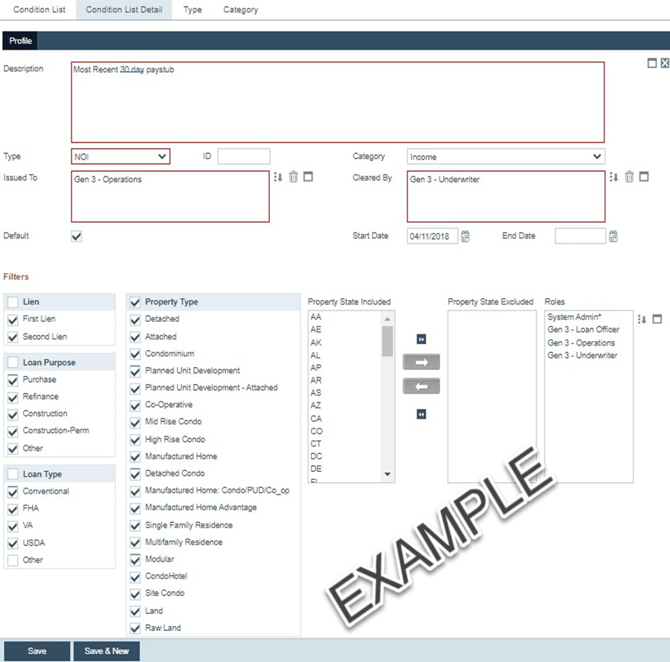Click the window icon beside Roles list
This screenshot has height=662, width=670.
click(657, 320)
